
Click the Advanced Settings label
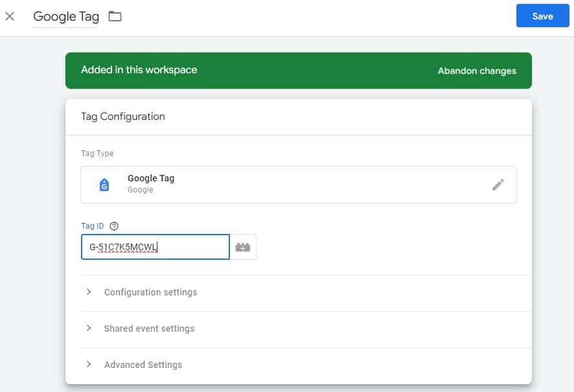[x=143, y=365]
